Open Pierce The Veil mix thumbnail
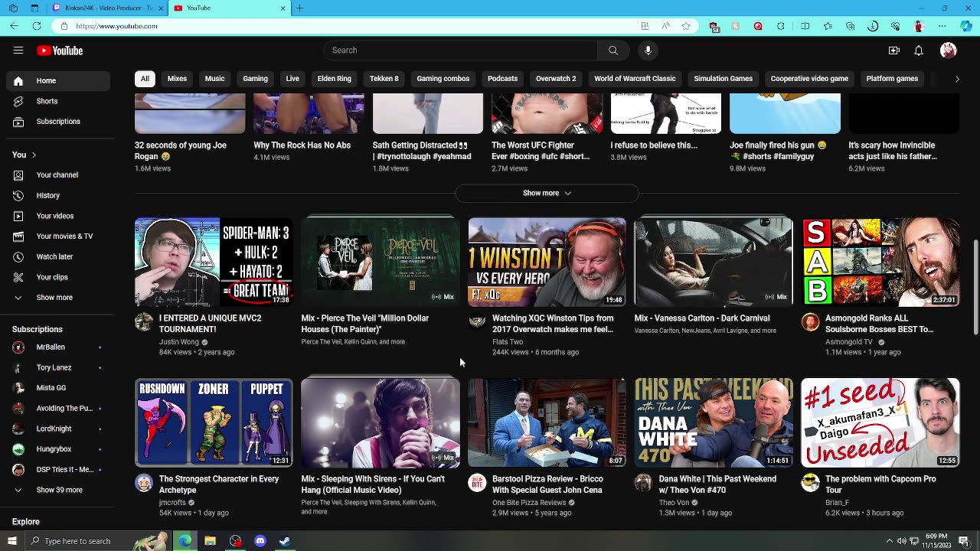This screenshot has width=980, height=551. [381, 262]
